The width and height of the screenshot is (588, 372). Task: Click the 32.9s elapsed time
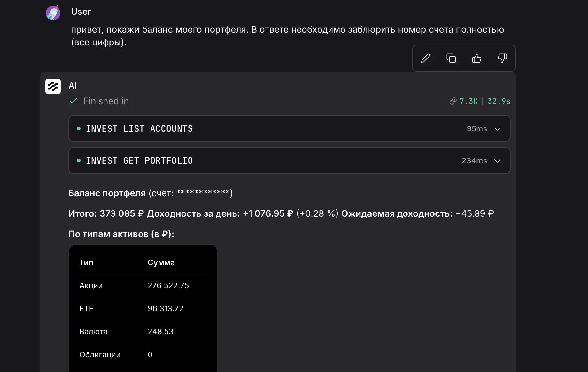click(x=499, y=101)
